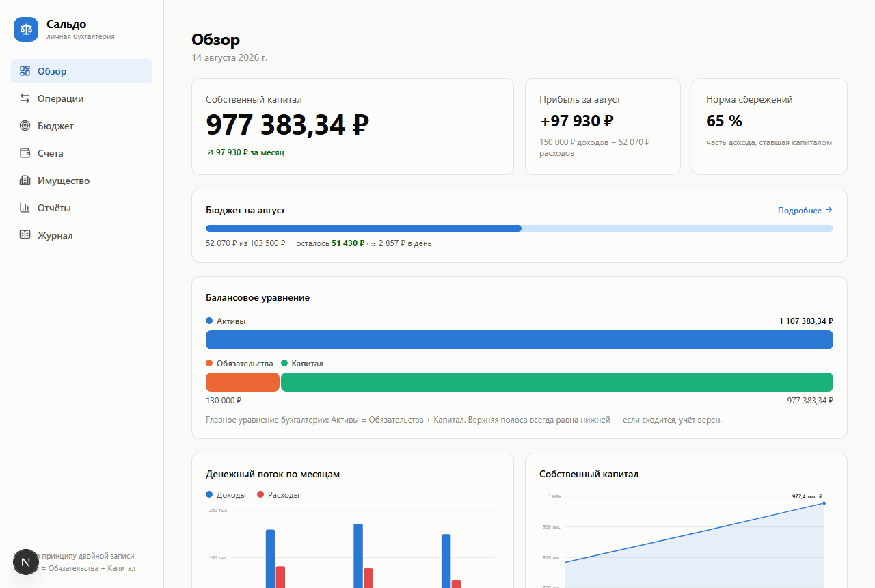Click the 14 августа 2026 г. date
Screen dimensions: 875x588
pos(230,58)
